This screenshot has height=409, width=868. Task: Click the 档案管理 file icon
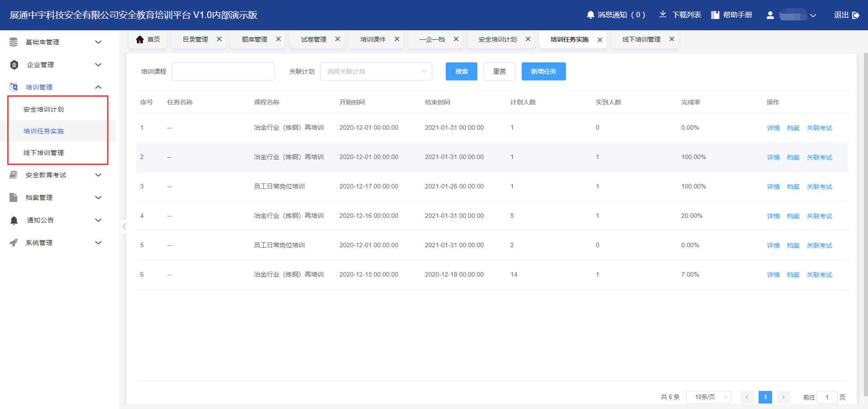14,197
